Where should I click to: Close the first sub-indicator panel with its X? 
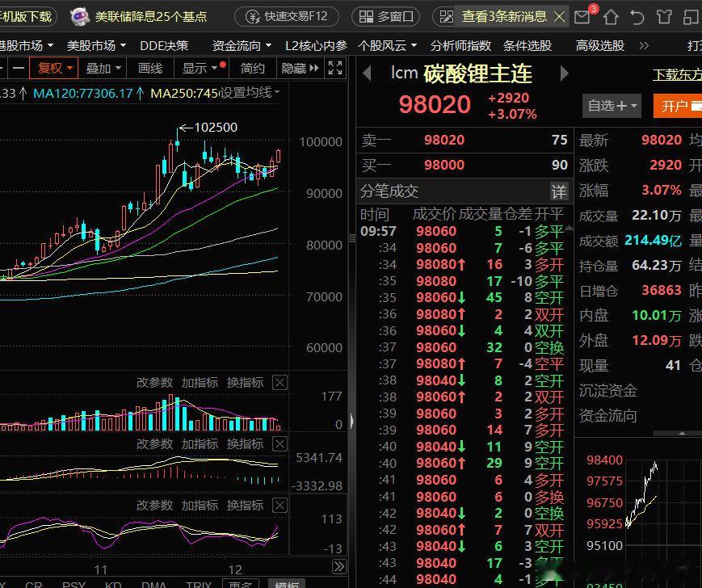tap(279, 382)
